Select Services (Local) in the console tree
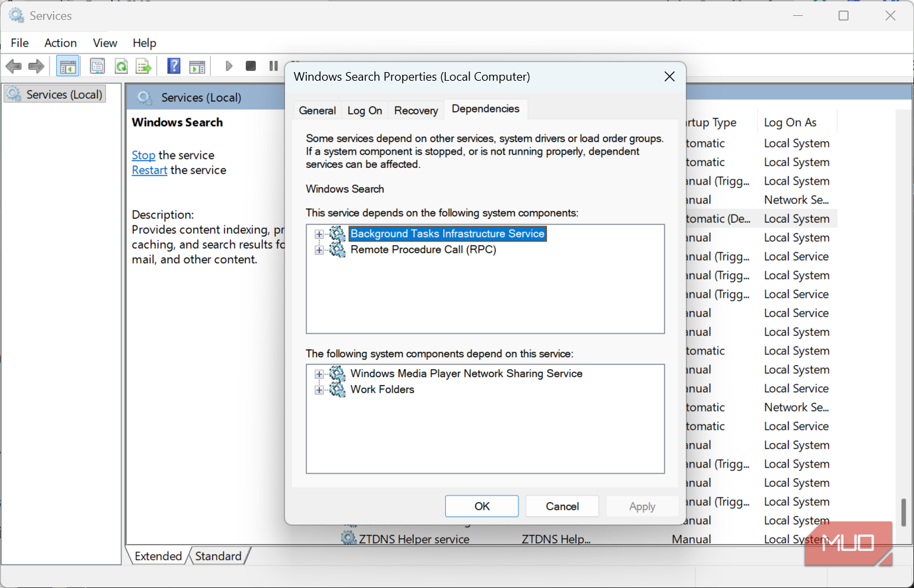This screenshot has height=588, width=914. [56, 95]
